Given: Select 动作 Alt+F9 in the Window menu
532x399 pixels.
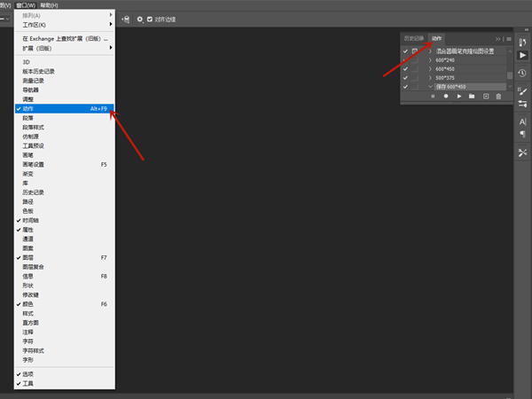Looking at the screenshot, I should (65, 108).
